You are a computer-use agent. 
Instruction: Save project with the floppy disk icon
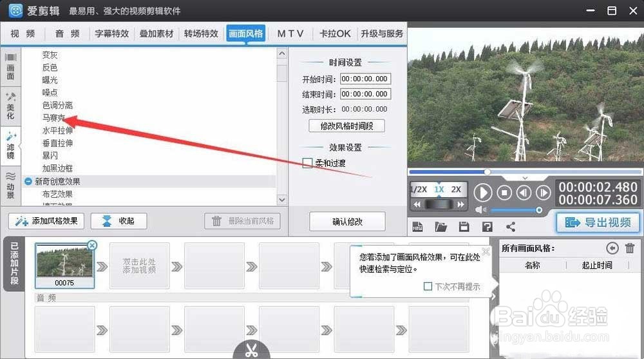pyautogui.click(x=464, y=227)
